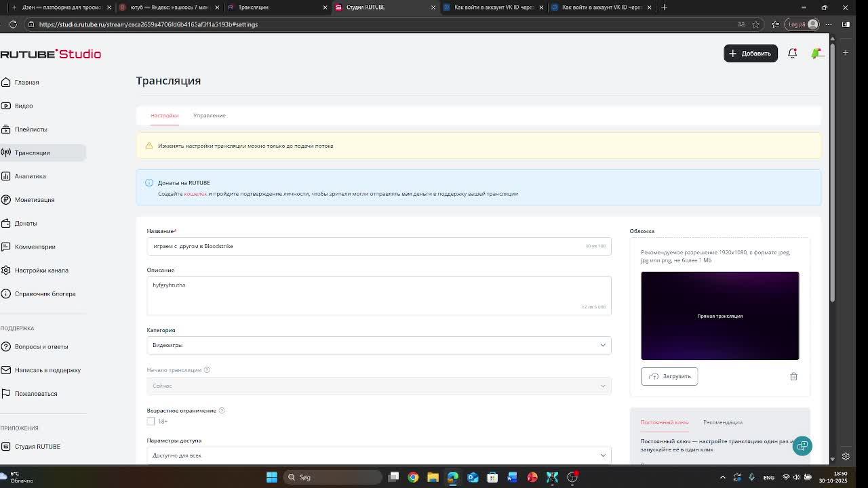Open Справочник блогера
This screenshot has width=868, height=488.
pyautogui.click(x=45, y=293)
